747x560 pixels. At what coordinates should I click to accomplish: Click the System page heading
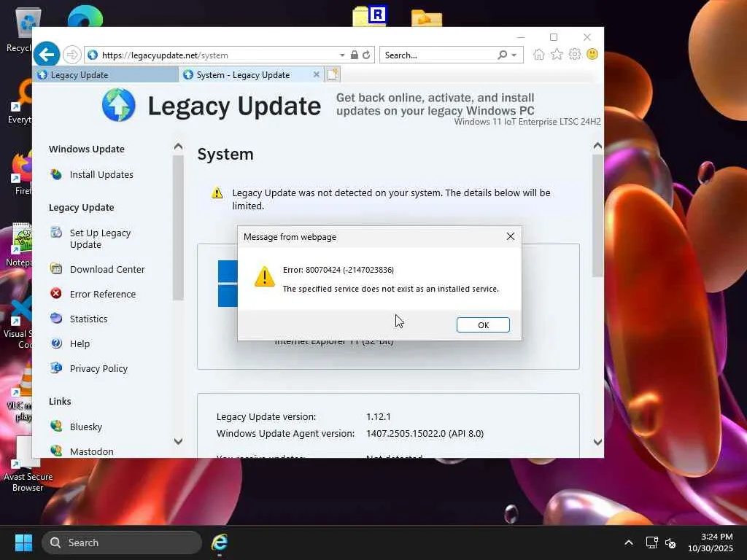(225, 155)
